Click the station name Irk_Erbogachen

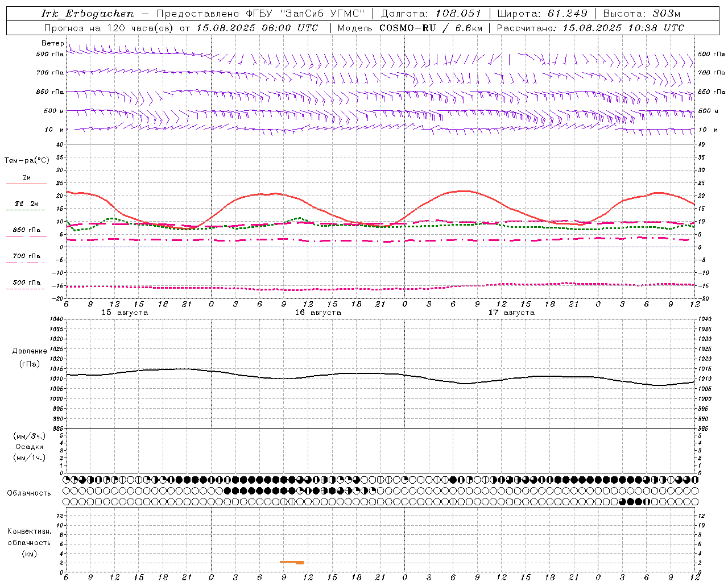pos(88,14)
